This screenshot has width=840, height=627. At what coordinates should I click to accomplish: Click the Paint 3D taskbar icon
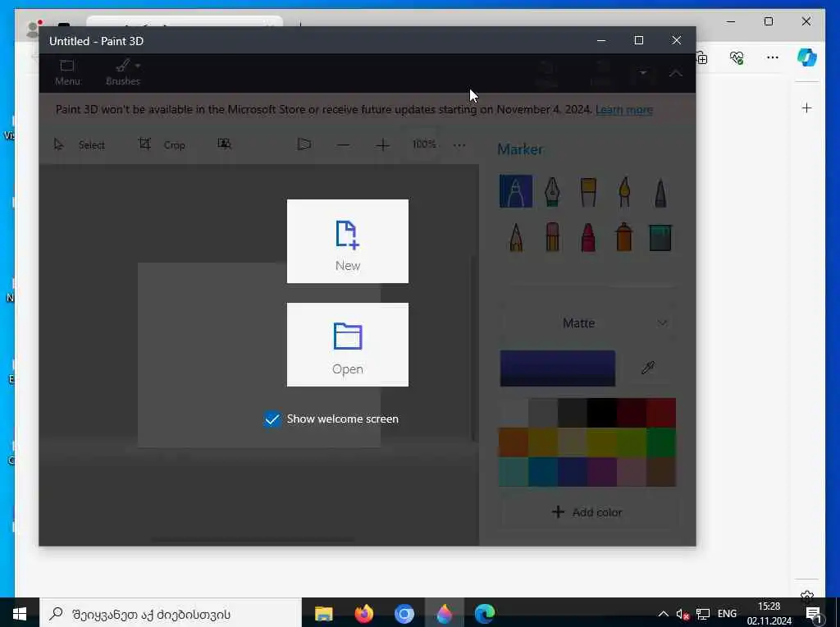(444, 614)
